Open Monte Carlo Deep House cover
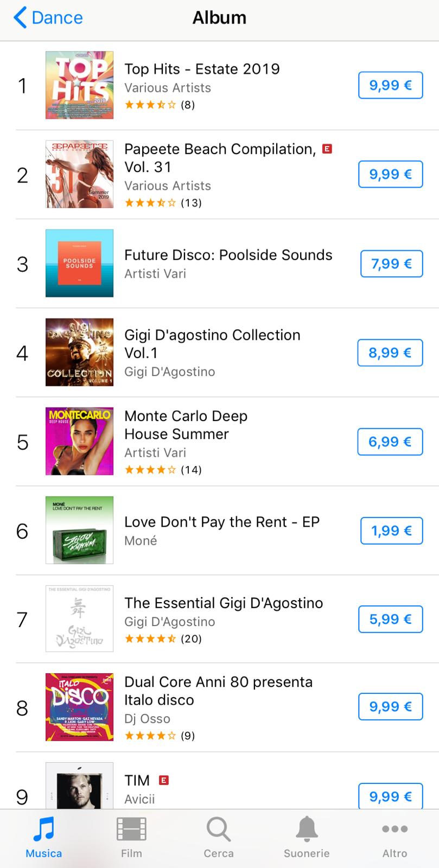The height and width of the screenshot is (868, 439). click(x=79, y=441)
